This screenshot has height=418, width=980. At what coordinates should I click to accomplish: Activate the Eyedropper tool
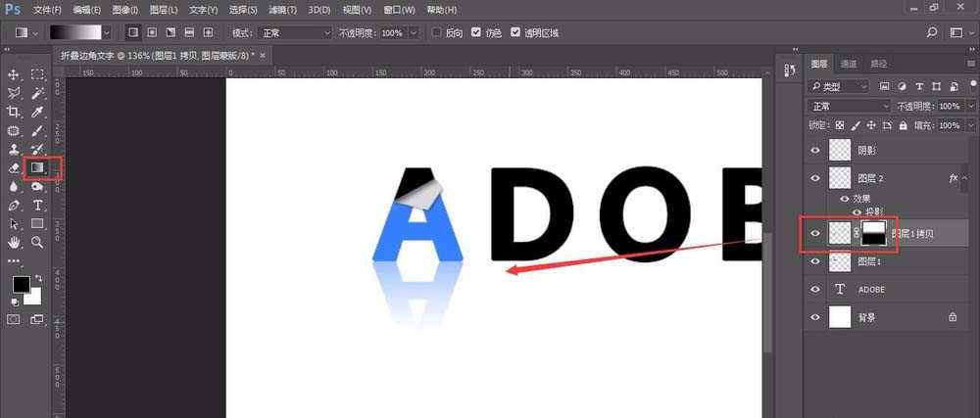[x=37, y=112]
